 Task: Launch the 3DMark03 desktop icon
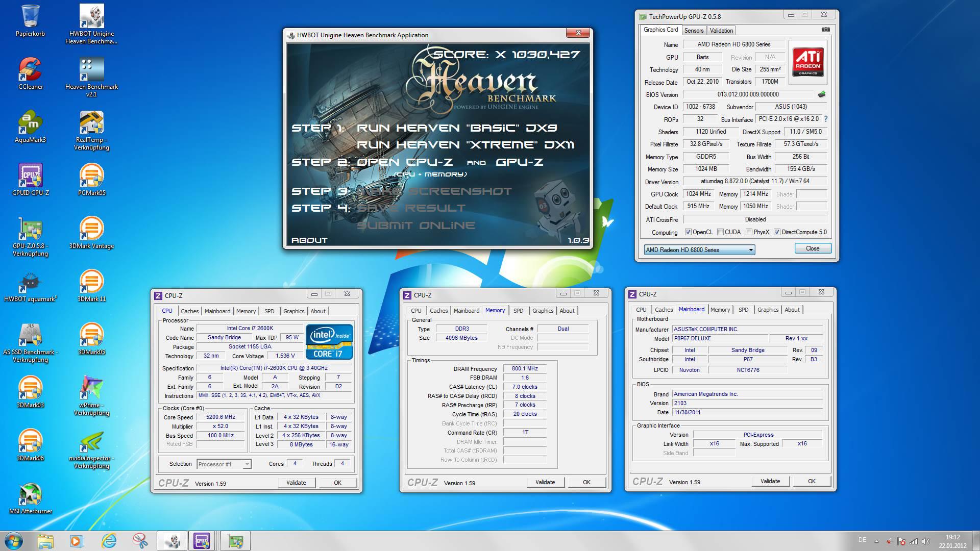point(30,392)
